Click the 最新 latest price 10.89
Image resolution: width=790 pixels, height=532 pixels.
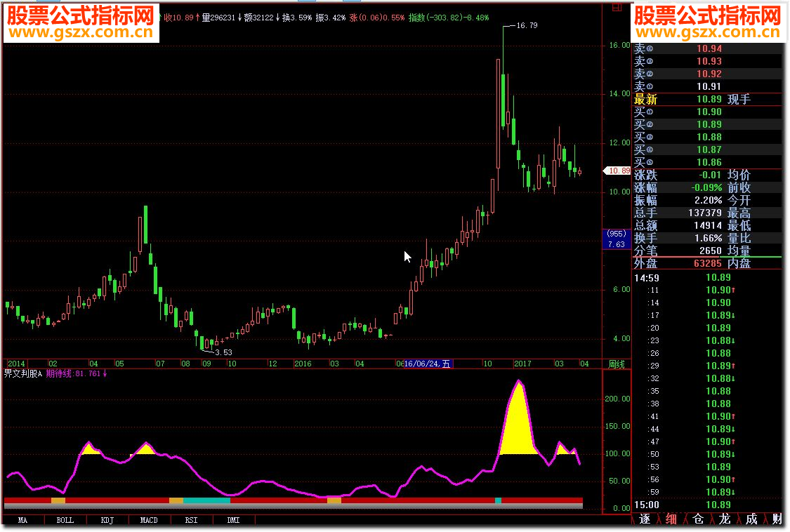tap(709, 99)
